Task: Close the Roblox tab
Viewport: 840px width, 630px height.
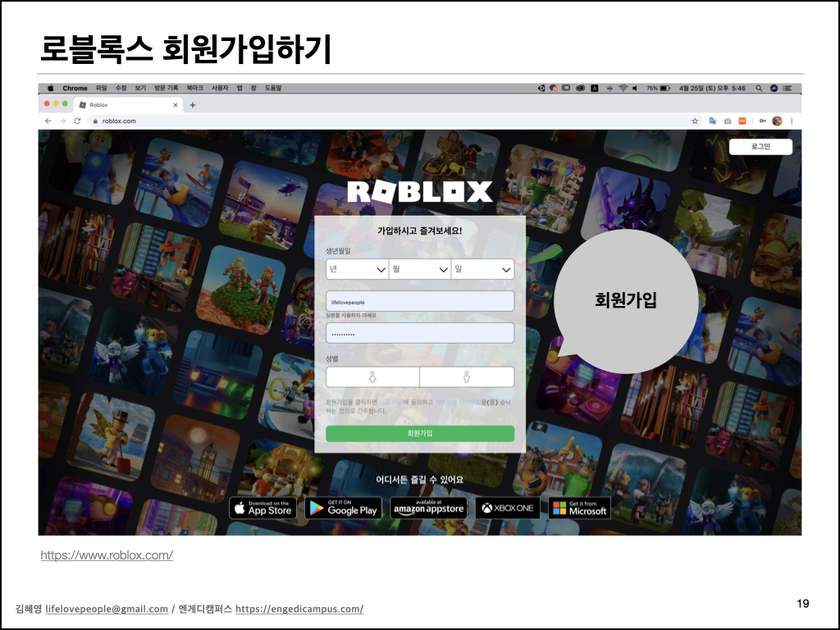Action: point(176,105)
